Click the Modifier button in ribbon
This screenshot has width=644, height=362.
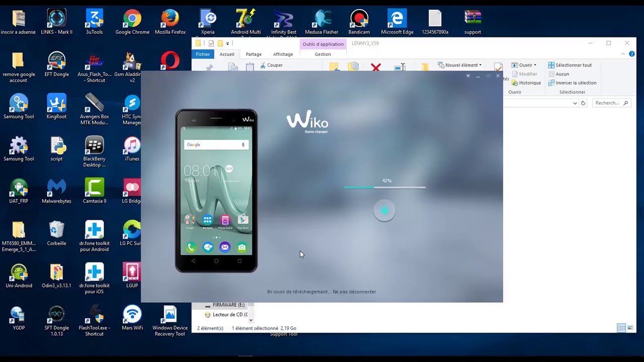point(524,74)
